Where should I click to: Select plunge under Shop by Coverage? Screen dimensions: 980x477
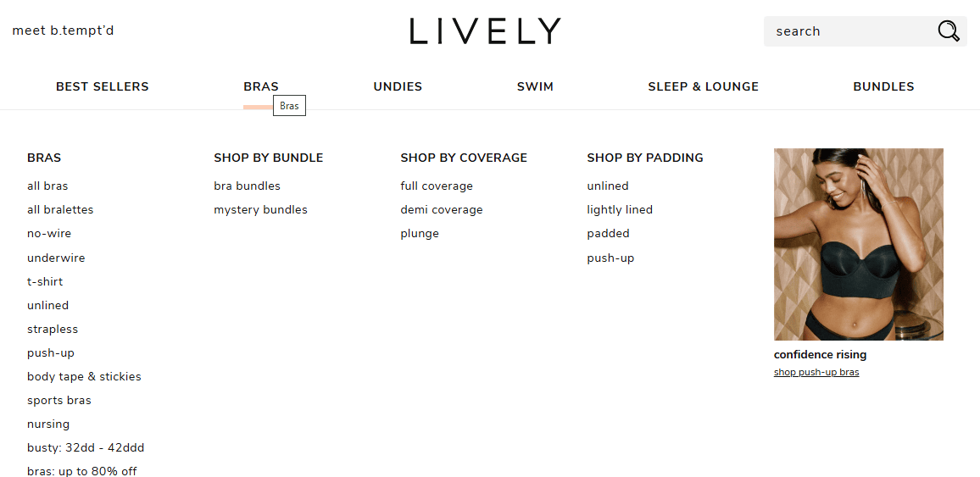[x=420, y=234]
